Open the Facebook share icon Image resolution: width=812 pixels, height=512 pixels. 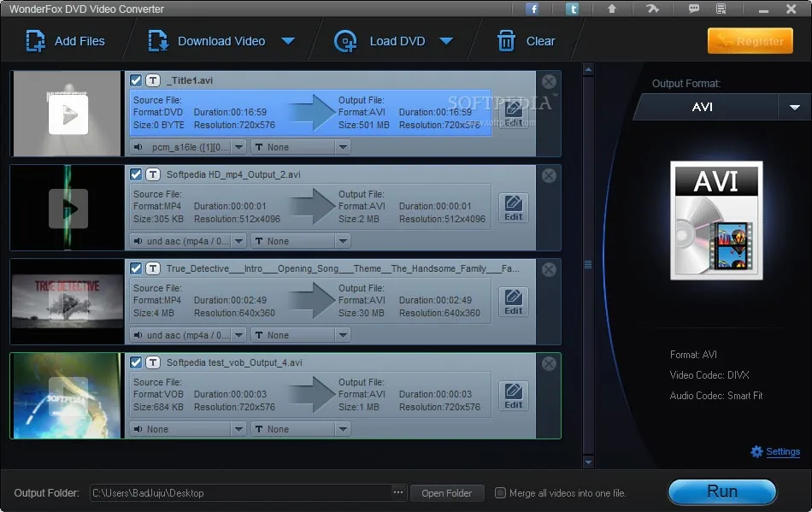coord(533,9)
